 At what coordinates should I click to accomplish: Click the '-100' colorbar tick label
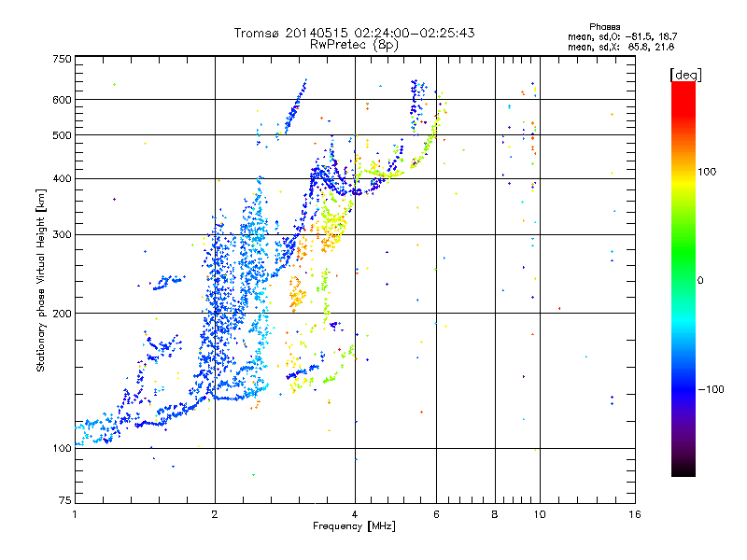coord(711,389)
